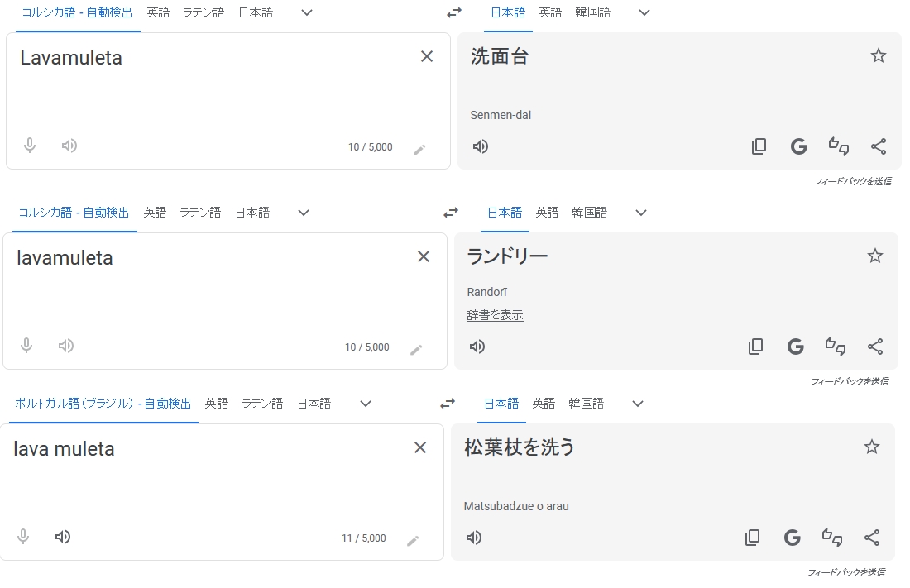Listen to the 洗面台 translation audio

coord(480,146)
